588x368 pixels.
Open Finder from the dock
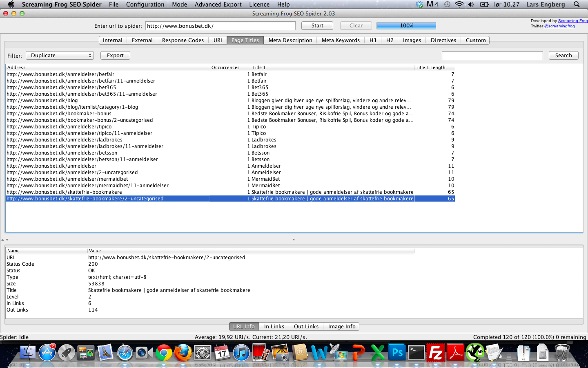(x=28, y=352)
